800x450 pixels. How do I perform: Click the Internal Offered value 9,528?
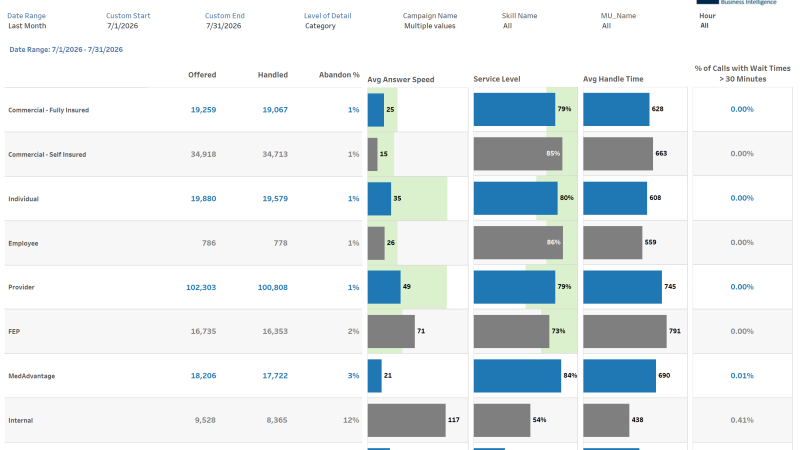[205, 420]
